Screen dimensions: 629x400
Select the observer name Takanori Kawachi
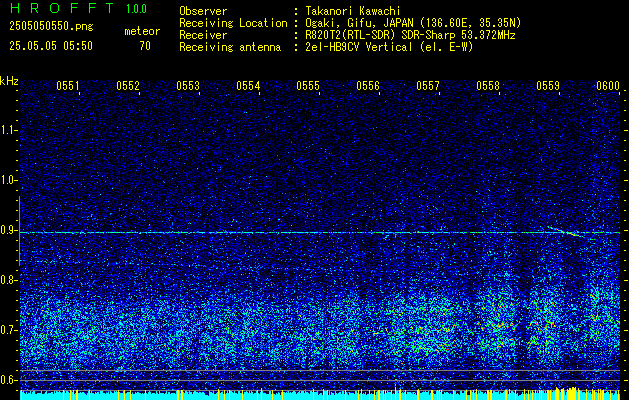tap(353, 11)
